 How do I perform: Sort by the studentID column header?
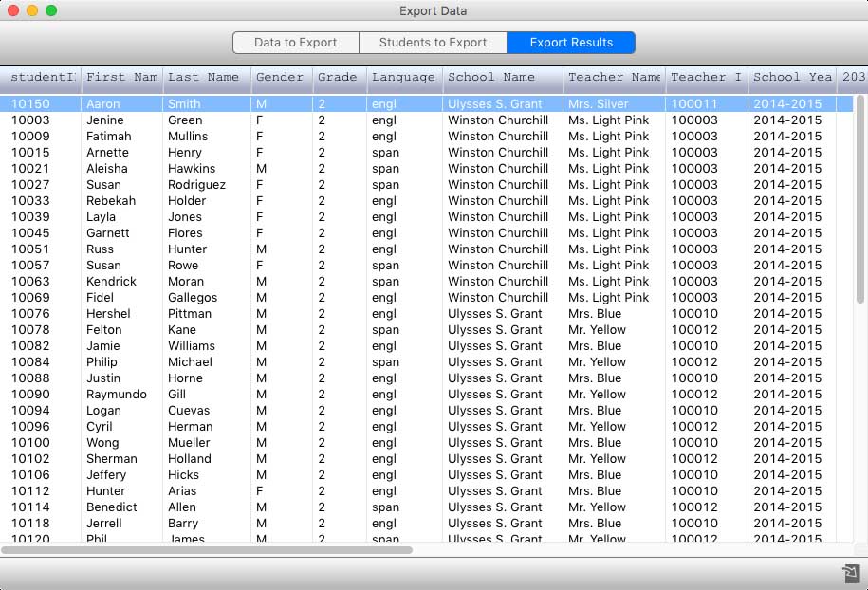pyautogui.click(x=41, y=78)
